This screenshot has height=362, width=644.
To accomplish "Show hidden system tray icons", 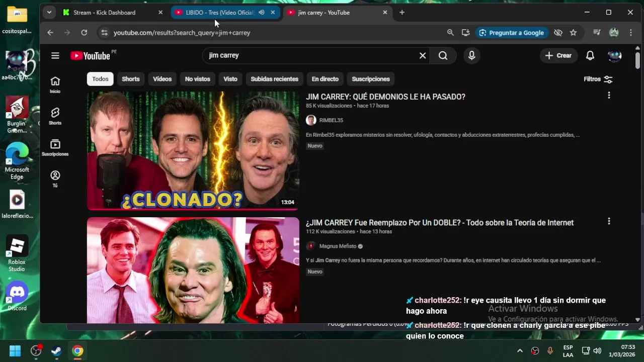I will [520, 351].
